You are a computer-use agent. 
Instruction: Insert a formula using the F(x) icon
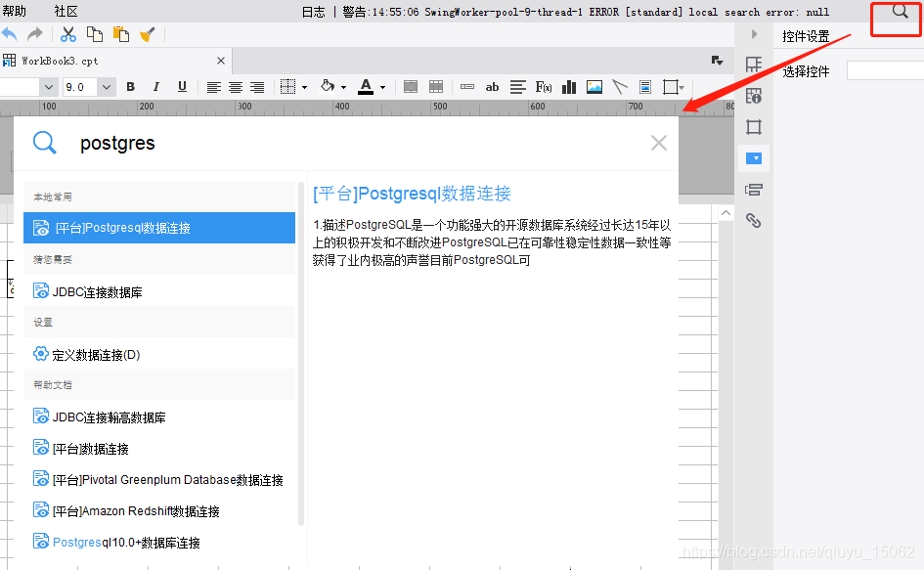pos(542,87)
